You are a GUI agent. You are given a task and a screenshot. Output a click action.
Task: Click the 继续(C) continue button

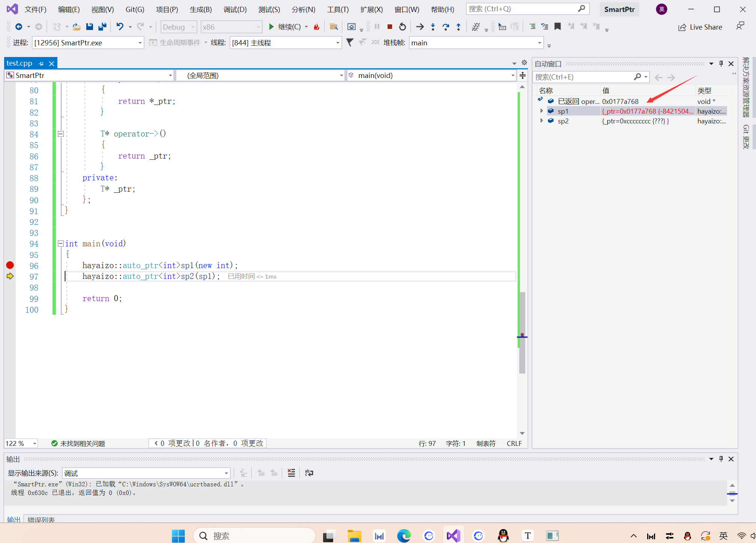coord(285,27)
